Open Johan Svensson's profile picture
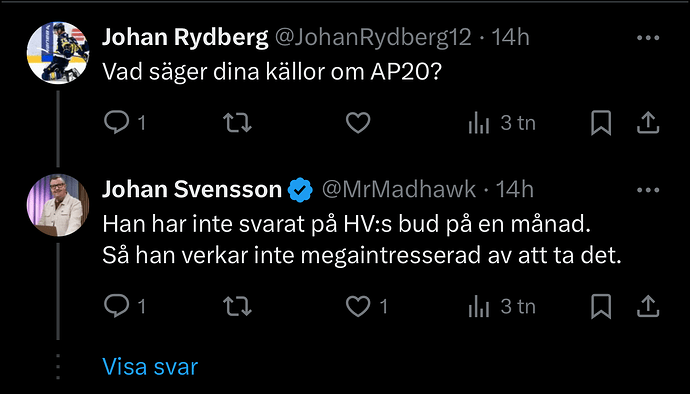Image resolution: width=690 pixels, height=394 pixels. pos(58,205)
